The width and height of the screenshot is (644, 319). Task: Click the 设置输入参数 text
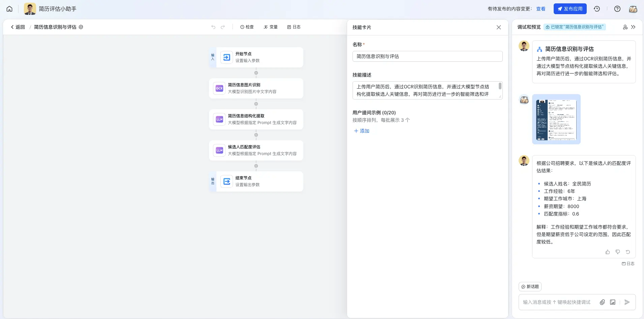247,61
